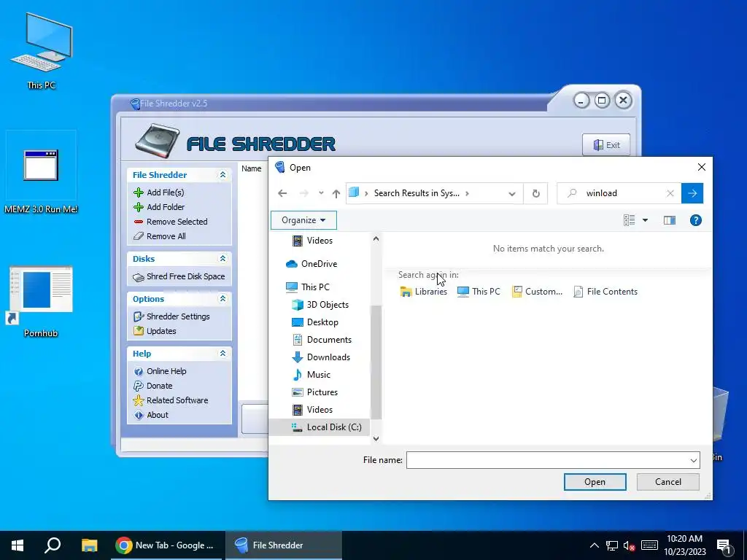
Task: Select Pictures in navigation pane
Action: [315, 392]
